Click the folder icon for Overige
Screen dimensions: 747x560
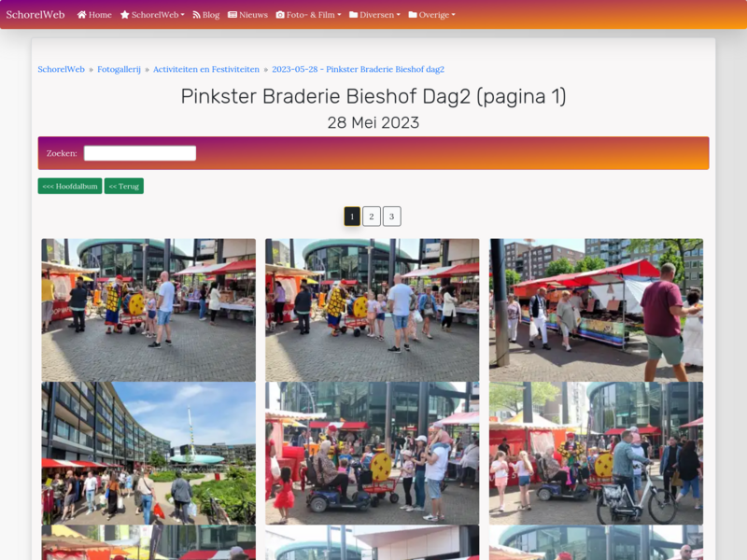pyautogui.click(x=413, y=15)
